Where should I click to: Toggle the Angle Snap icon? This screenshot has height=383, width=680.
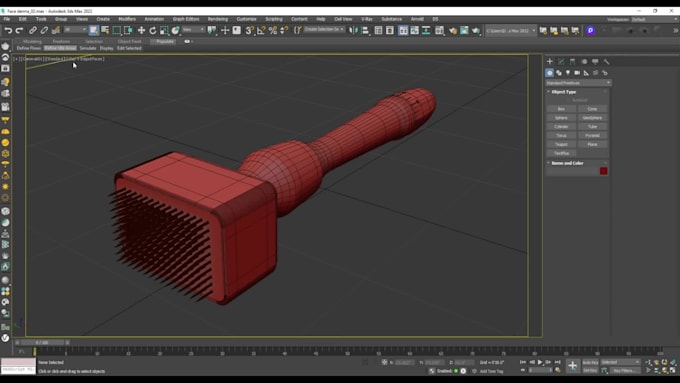[261, 30]
